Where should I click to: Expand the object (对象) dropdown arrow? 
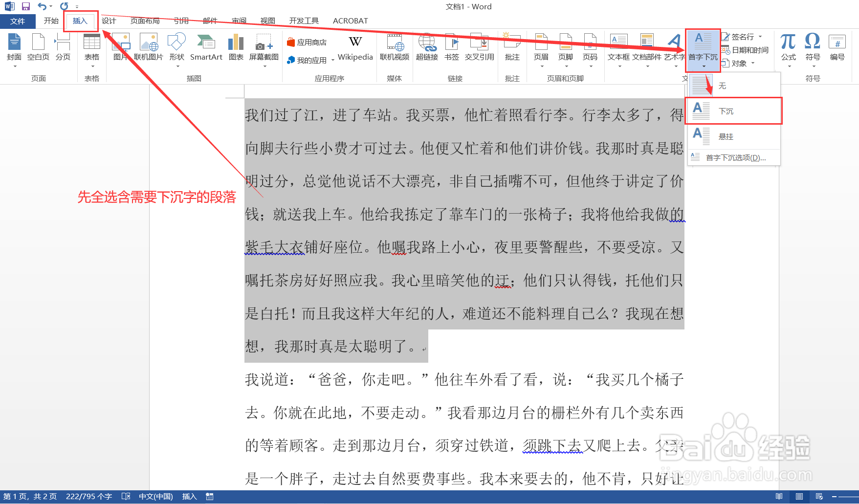tap(753, 63)
